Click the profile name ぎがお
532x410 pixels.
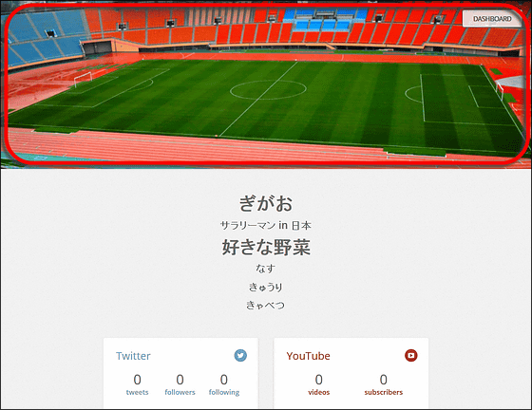pos(266,203)
